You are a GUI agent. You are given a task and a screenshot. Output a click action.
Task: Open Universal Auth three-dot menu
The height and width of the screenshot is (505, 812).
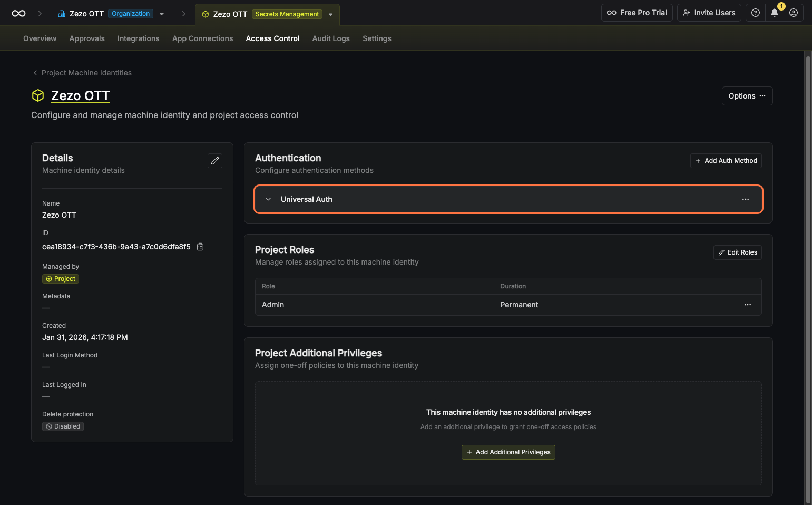(745, 199)
